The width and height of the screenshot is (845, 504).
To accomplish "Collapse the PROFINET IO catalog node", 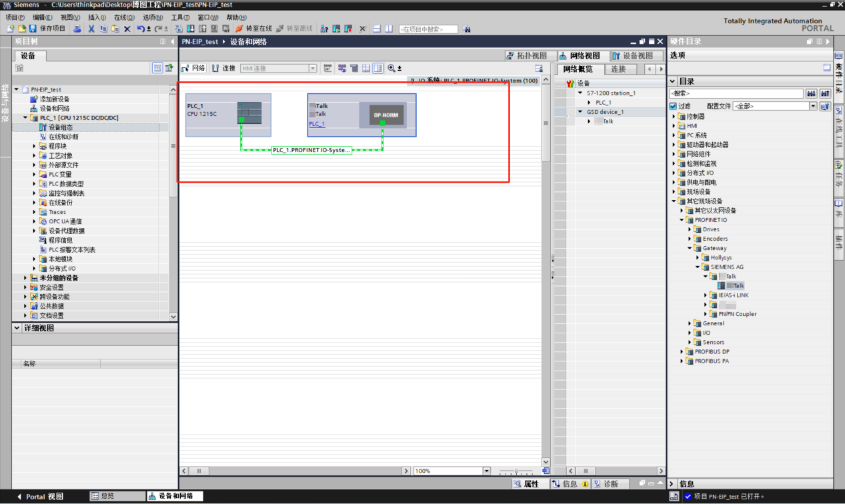I will click(x=682, y=220).
